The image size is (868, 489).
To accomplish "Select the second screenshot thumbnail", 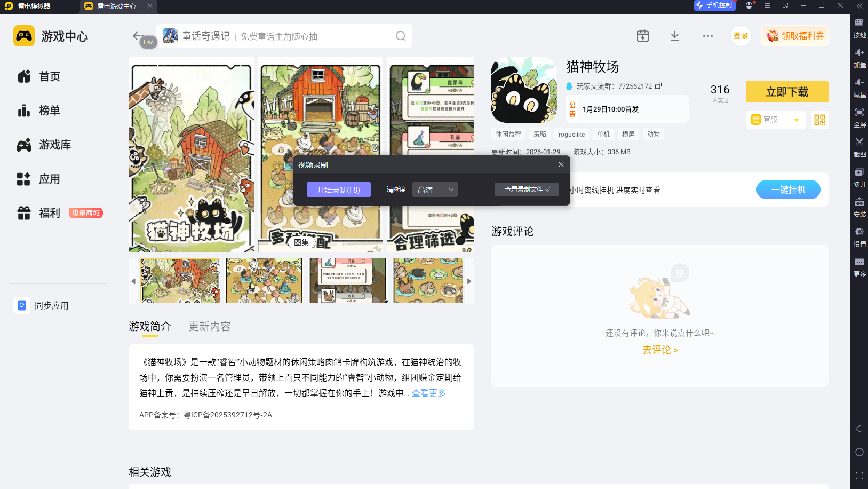I will [264, 281].
